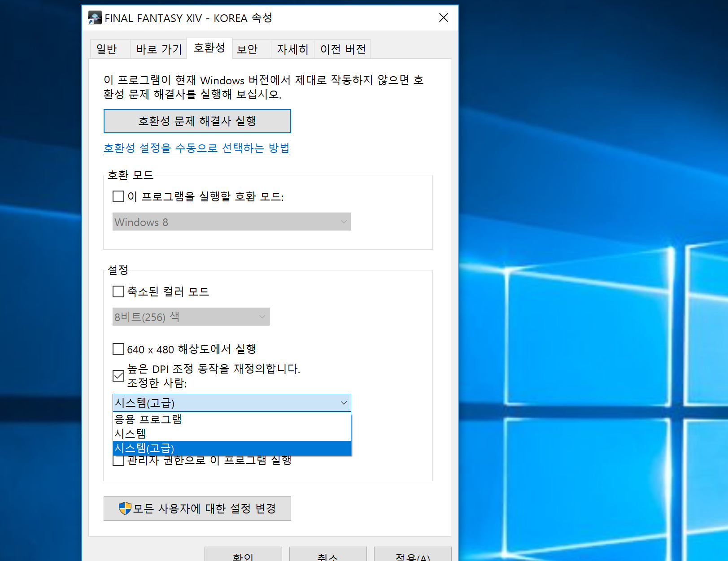Switch to the 바로 가기 tab
Image resolution: width=728 pixels, height=561 pixels.
(159, 49)
